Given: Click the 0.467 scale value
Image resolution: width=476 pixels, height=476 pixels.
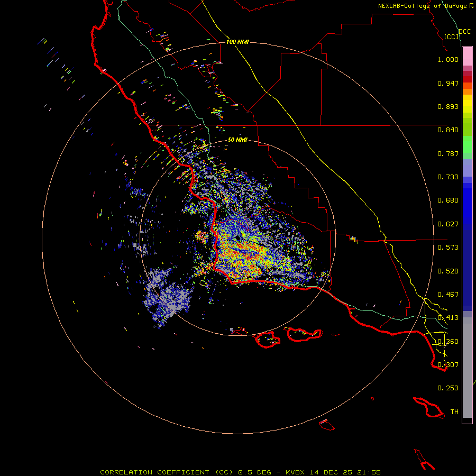Looking at the screenshot, I should pyautogui.click(x=448, y=295).
